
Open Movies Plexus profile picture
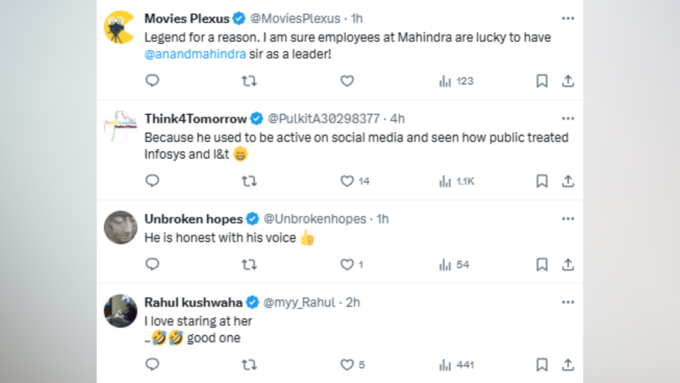tap(120, 27)
